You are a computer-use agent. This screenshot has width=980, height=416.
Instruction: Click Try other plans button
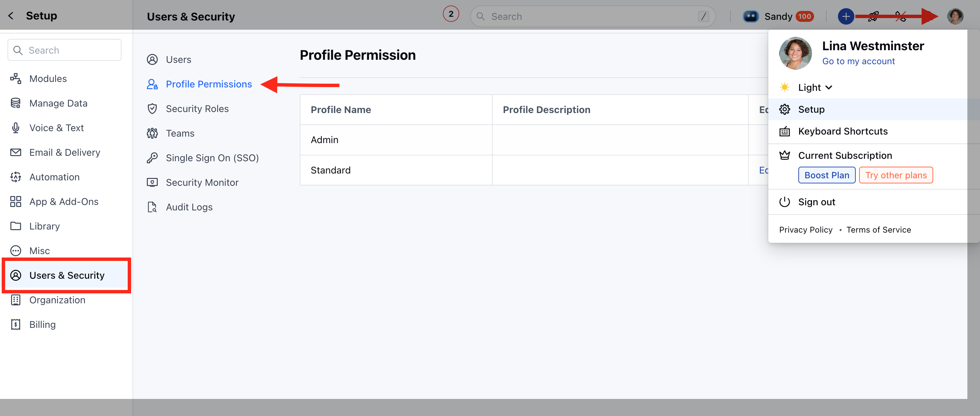coord(896,175)
